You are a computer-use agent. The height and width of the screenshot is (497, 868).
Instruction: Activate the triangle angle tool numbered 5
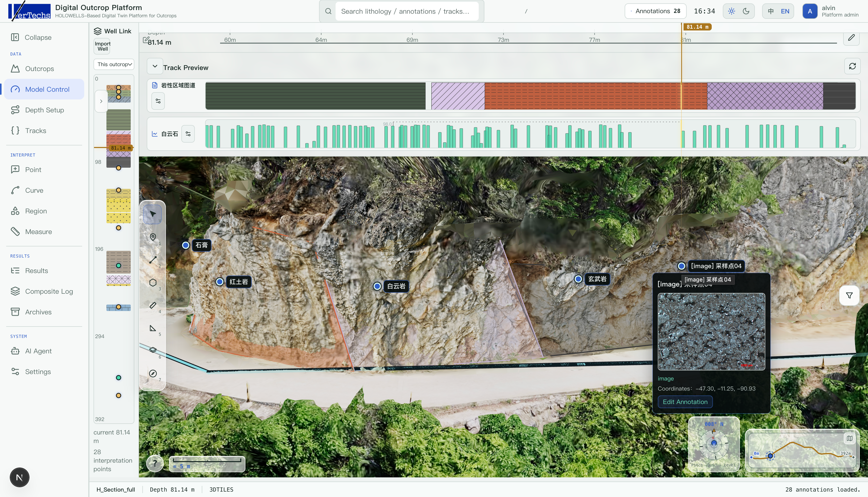(153, 328)
